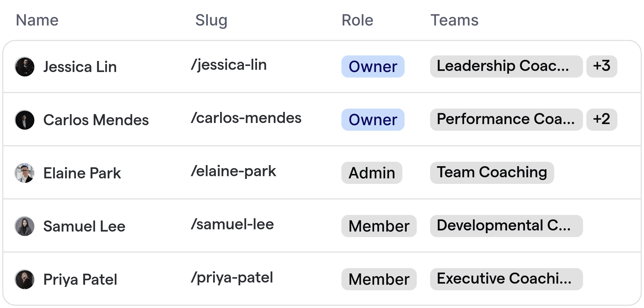Open the Owner role badge for Carlos Mendes
This screenshot has width=644, height=308.
pyautogui.click(x=372, y=120)
